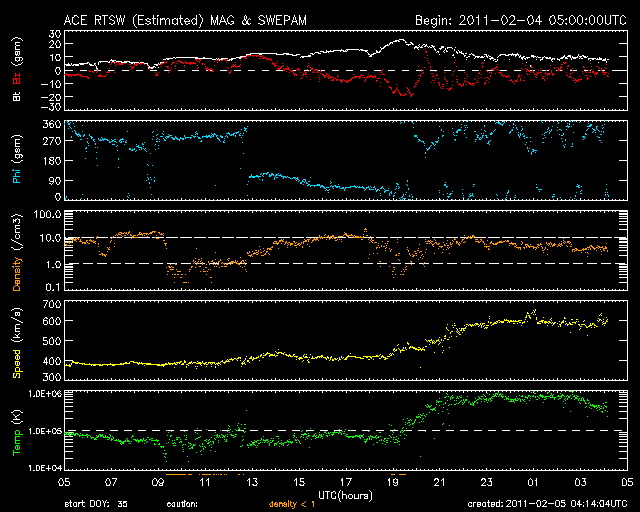Click the '500' tick on the Speed axis

[52, 341]
